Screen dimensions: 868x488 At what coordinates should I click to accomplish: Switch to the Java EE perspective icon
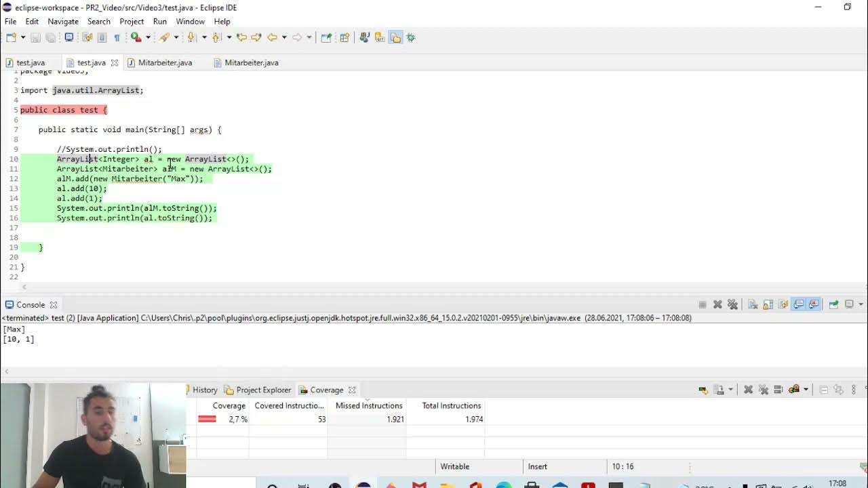[x=365, y=38]
